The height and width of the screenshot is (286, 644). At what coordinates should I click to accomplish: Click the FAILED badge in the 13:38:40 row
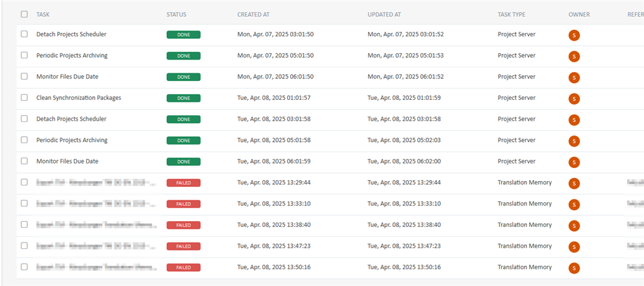[184, 225]
